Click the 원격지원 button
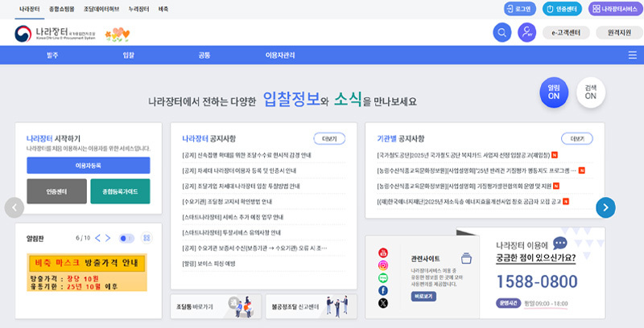 click(619, 32)
